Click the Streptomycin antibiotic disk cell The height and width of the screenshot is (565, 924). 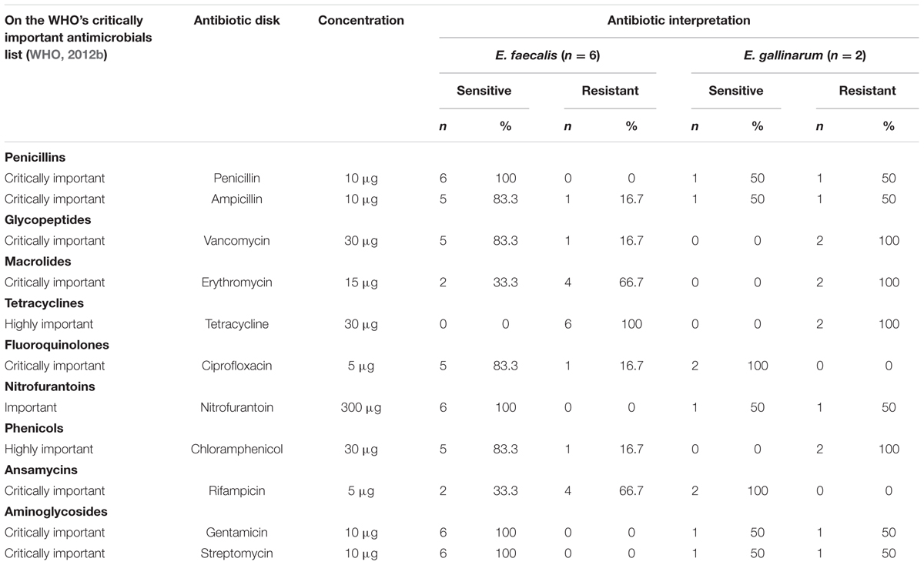pos(237,553)
